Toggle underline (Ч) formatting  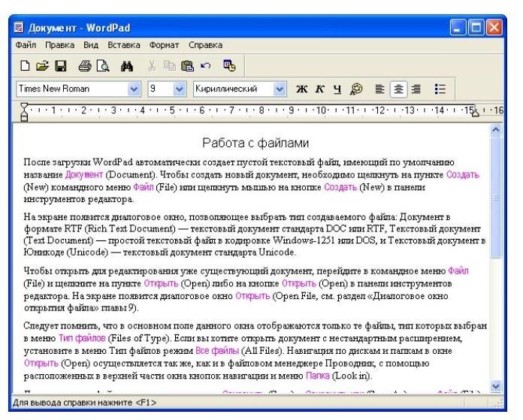337,89
